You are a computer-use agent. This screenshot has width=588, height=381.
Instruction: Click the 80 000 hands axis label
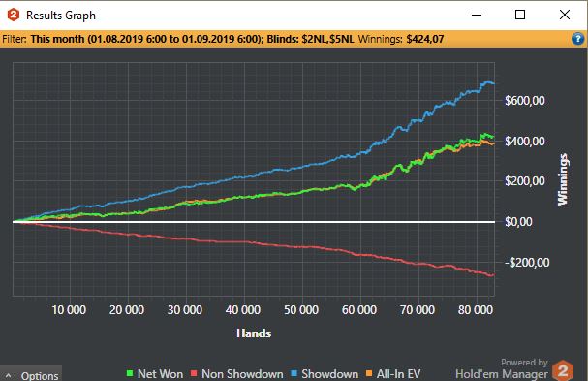(x=476, y=310)
